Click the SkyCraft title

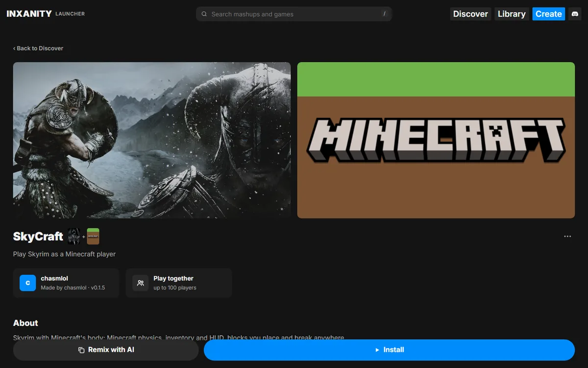38,237
